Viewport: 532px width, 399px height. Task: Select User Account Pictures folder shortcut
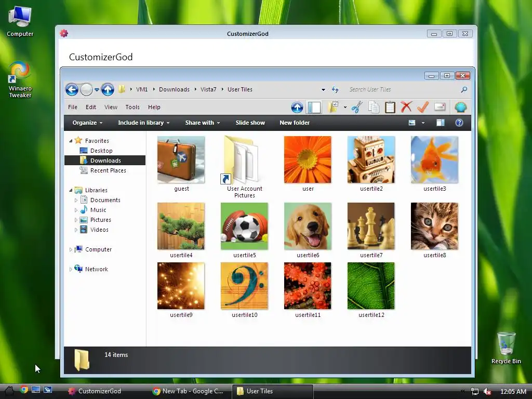[244, 166]
